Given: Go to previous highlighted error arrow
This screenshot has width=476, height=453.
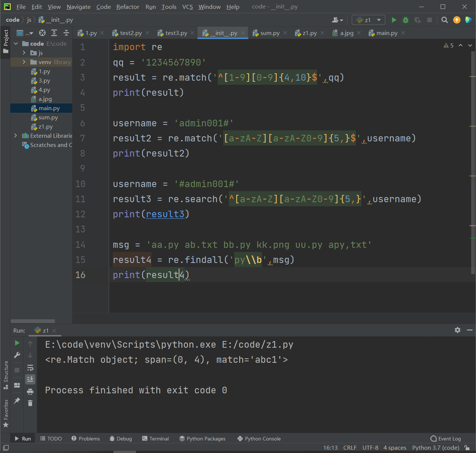Looking at the screenshot, I should pyautogui.click(x=461, y=45).
